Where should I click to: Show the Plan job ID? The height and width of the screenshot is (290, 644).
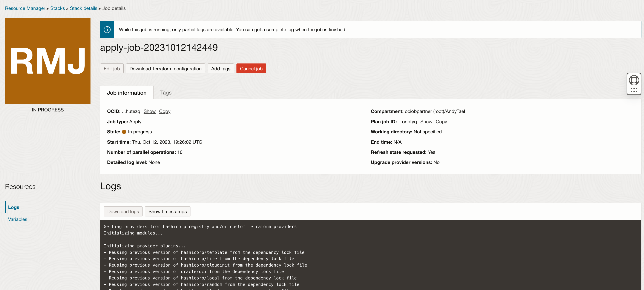pyautogui.click(x=426, y=122)
